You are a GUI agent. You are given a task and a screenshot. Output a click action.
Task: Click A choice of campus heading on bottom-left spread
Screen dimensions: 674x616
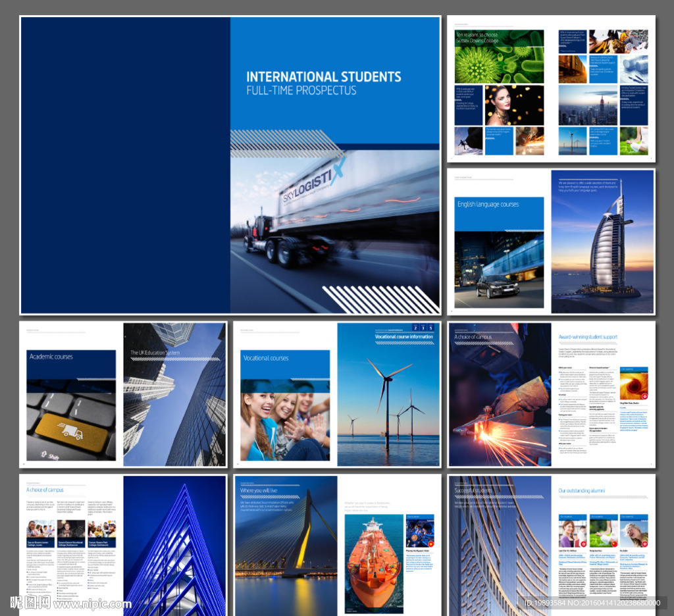point(45,490)
